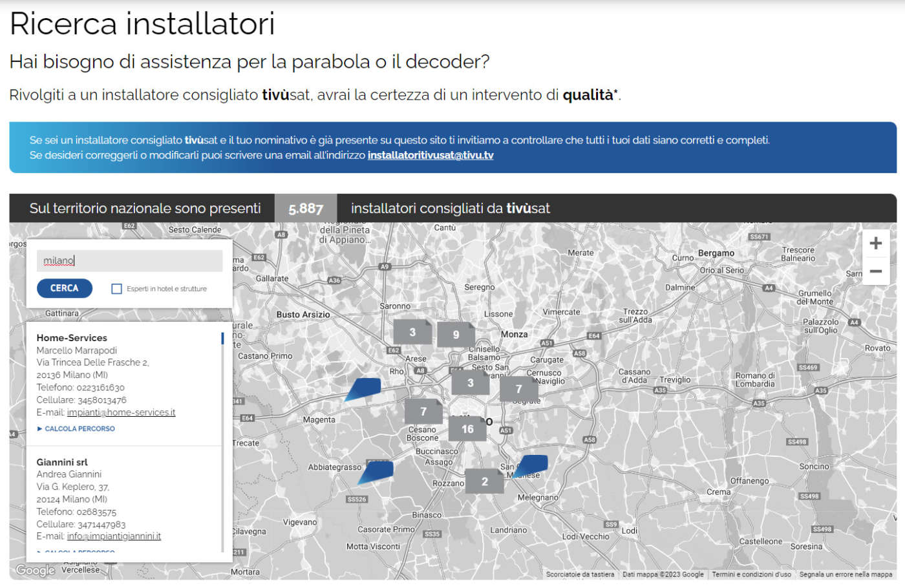Image resolution: width=905 pixels, height=588 pixels.
Task: Zoom out of the map
Action: tap(875, 271)
